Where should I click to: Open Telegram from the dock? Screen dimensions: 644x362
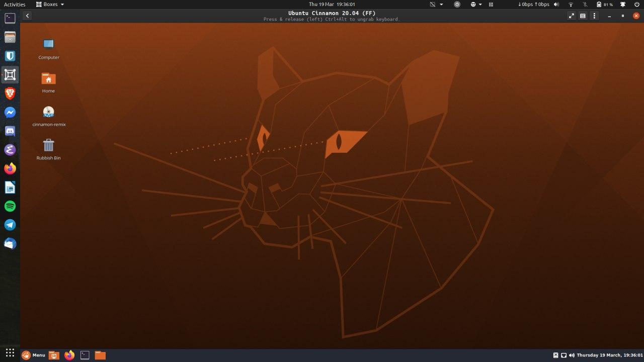(x=10, y=225)
